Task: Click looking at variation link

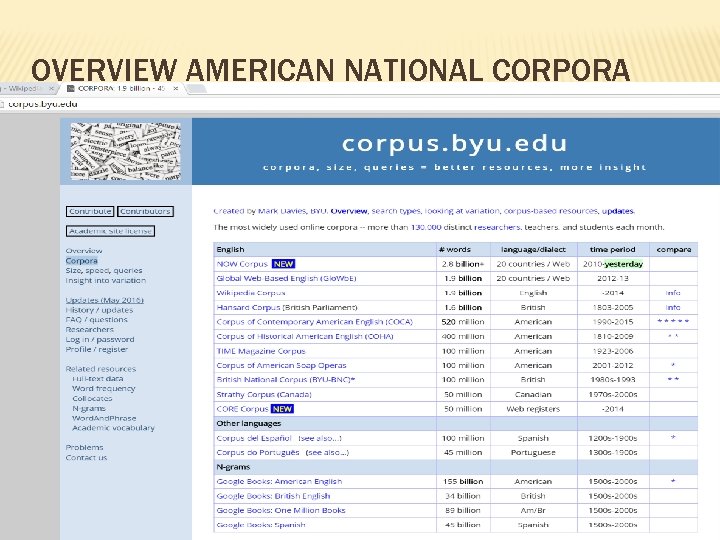Action: point(462,211)
